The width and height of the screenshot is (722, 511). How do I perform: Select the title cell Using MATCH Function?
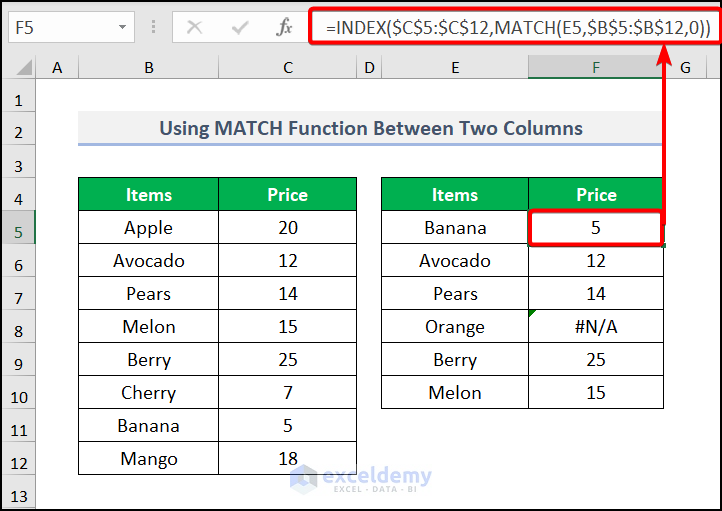click(370, 129)
